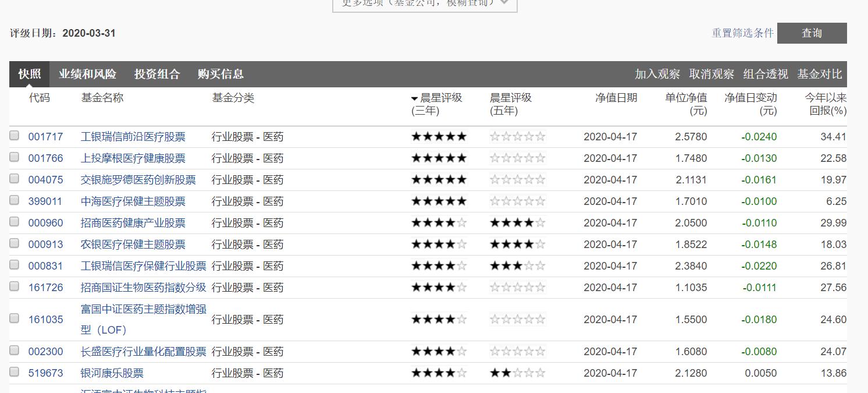
Task: Click fund code 000960
Action: tap(45, 223)
